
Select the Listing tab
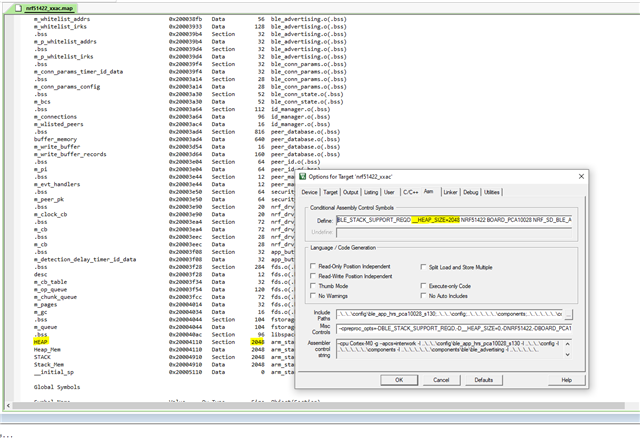click(371, 192)
